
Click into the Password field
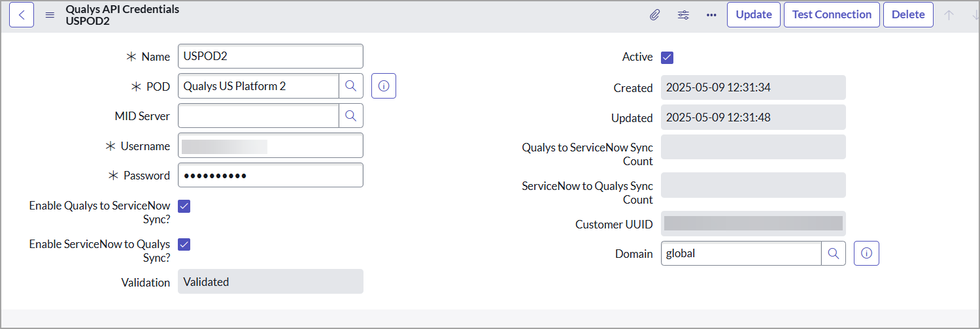point(270,175)
